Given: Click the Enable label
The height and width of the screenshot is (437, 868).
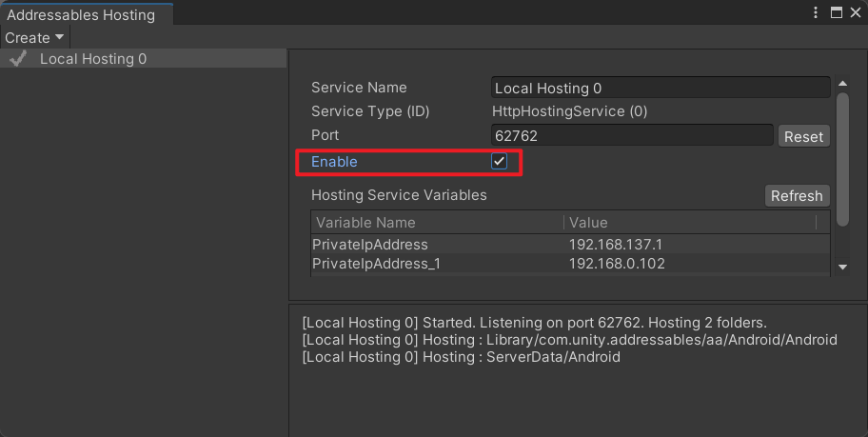Looking at the screenshot, I should (x=334, y=162).
